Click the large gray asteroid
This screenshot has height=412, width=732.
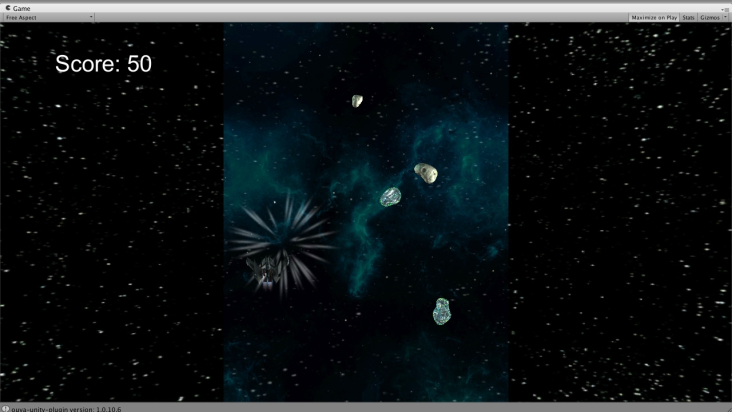(x=426, y=173)
